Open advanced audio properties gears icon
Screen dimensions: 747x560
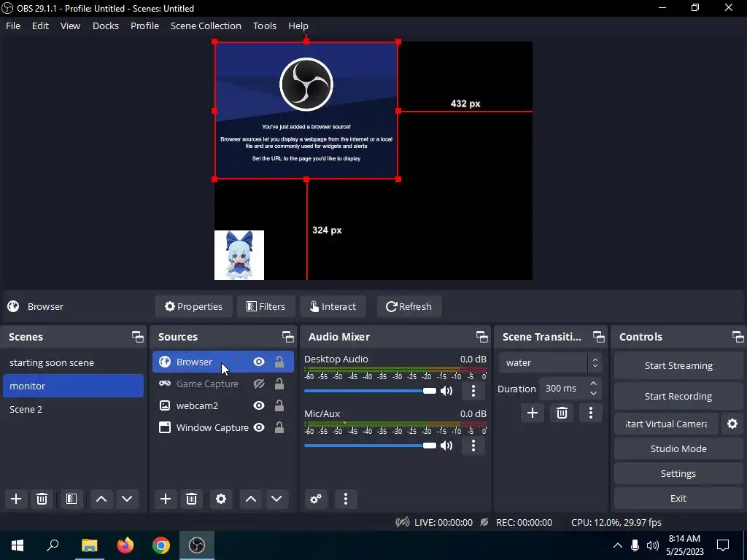pyautogui.click(x=316, y=499)
